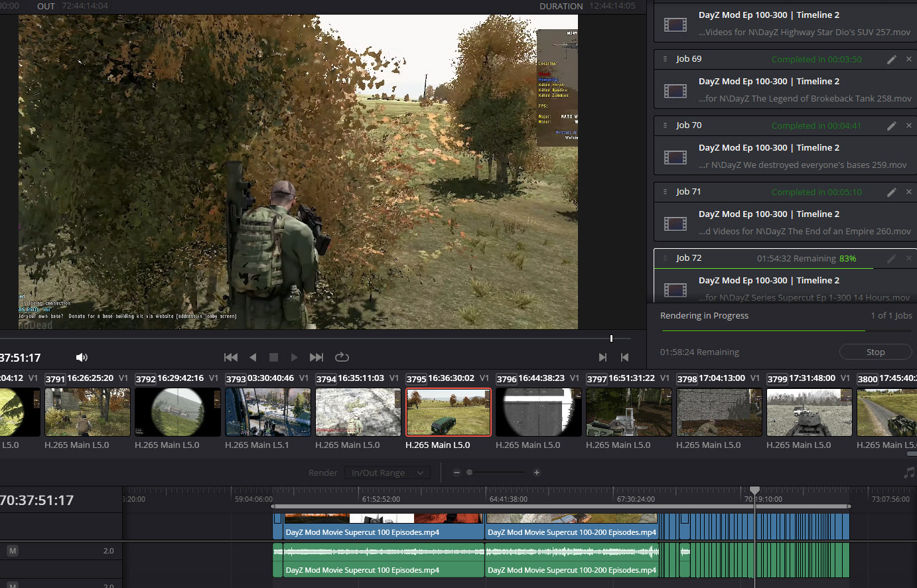This screenshot has height=588, width=917.
Task: Choose clip thumbnail 3793
Action: (x=268, y=412)
